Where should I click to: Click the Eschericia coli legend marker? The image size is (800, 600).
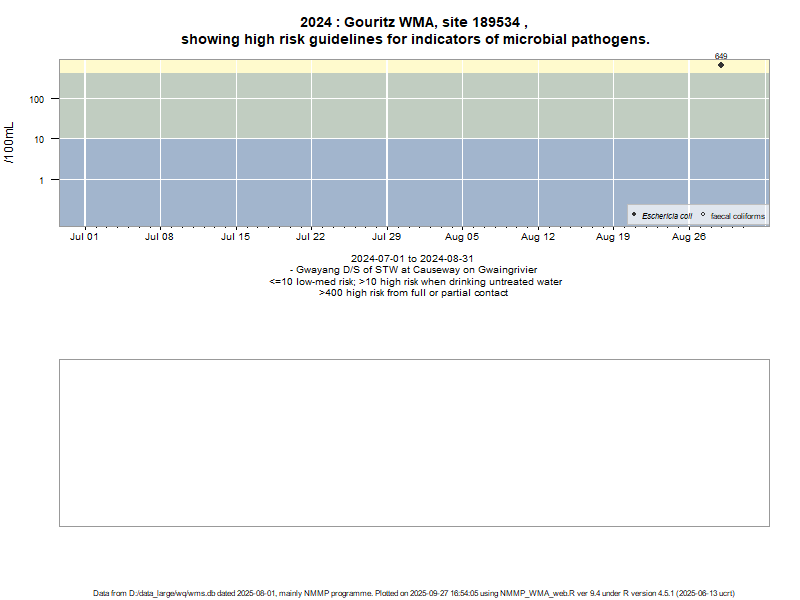click(634, 215)
